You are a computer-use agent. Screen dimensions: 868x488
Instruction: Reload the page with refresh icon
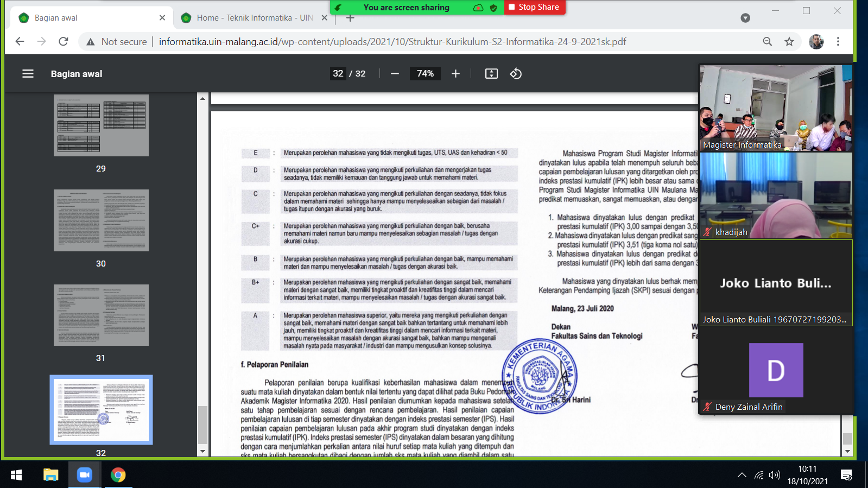pos(64,42)
